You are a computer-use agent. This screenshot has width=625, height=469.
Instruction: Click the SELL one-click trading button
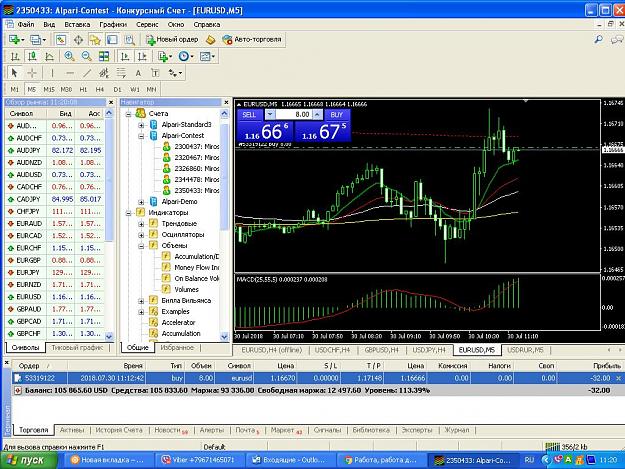point(250,115)
